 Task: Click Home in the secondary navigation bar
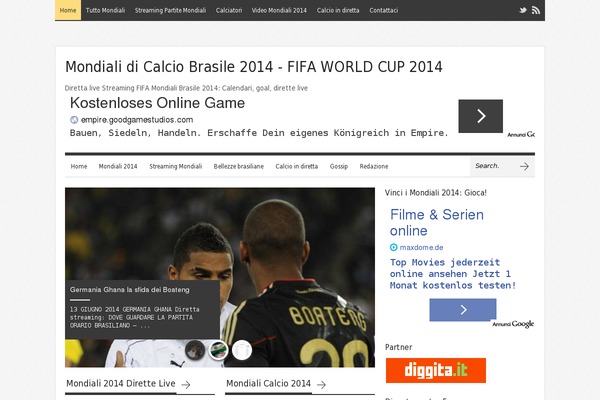point(79,166)
